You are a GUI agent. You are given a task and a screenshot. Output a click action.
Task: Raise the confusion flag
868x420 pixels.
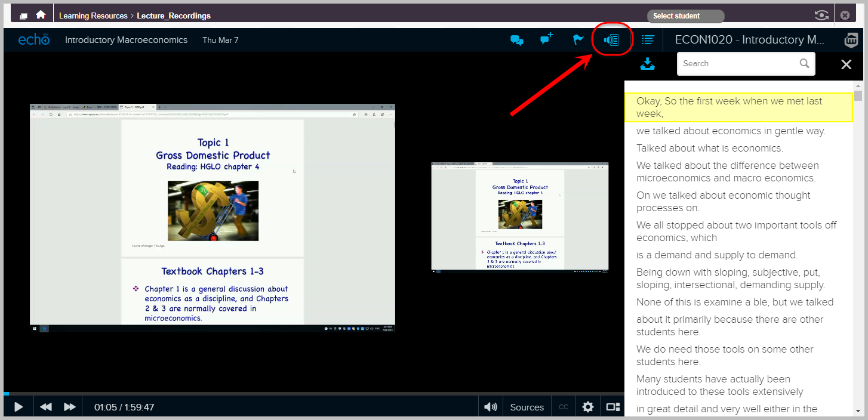[x=577, y=39]
